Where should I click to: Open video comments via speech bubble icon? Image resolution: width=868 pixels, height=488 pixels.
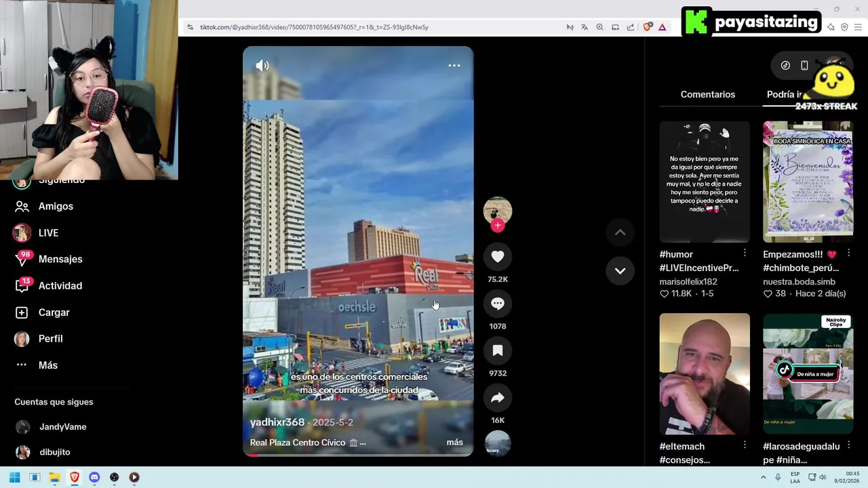coord(498,304)
